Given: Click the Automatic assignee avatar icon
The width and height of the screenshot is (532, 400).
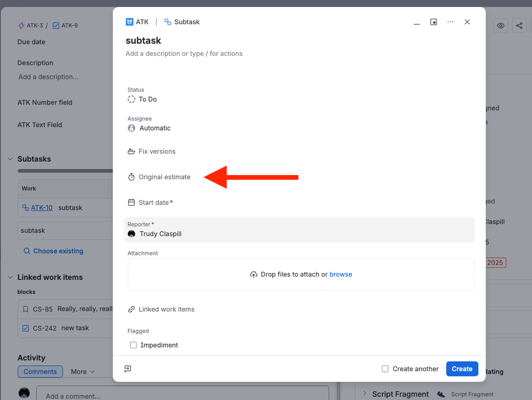Looking at the screenshot, I should 132,128.
